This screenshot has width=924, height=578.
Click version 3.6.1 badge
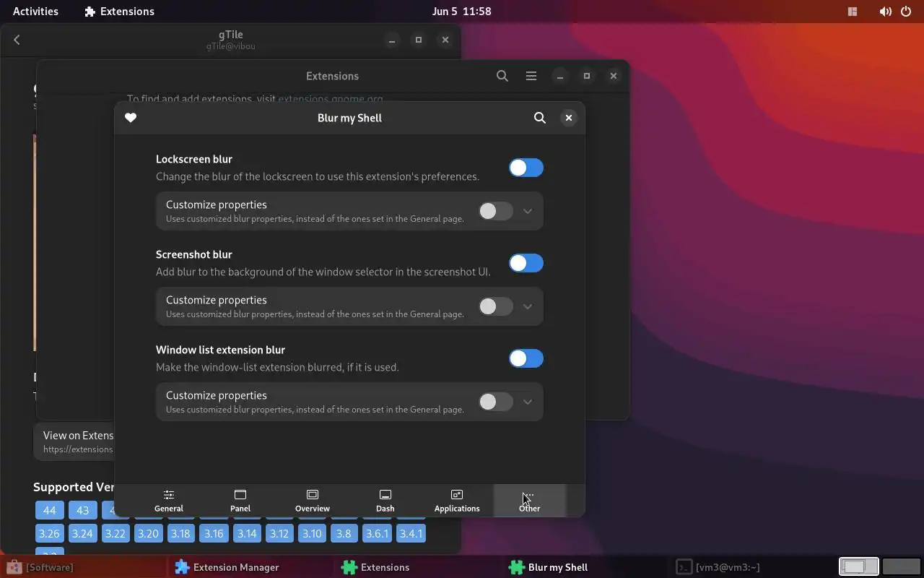click(377, 534)
